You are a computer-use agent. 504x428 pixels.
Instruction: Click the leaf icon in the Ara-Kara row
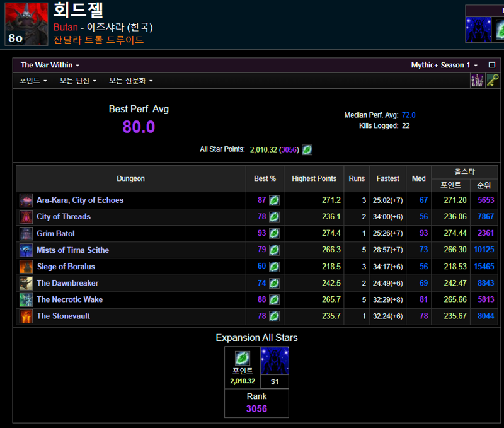tap(274, 200)
